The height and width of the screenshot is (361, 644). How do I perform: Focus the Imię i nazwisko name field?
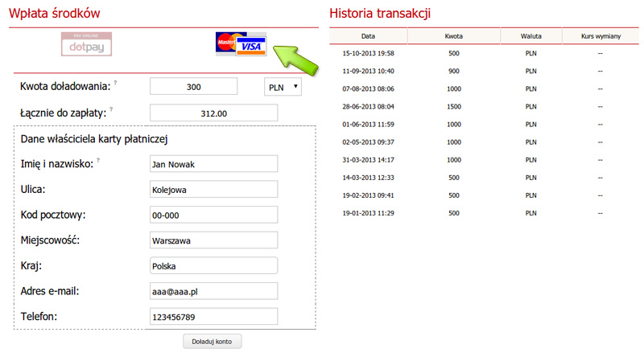point(213,164)
